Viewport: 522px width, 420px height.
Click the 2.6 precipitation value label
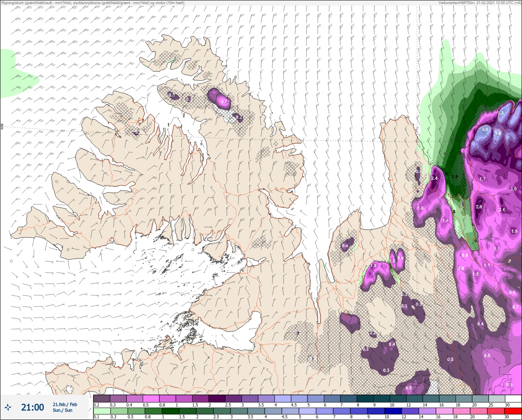(x=502, y=210)
